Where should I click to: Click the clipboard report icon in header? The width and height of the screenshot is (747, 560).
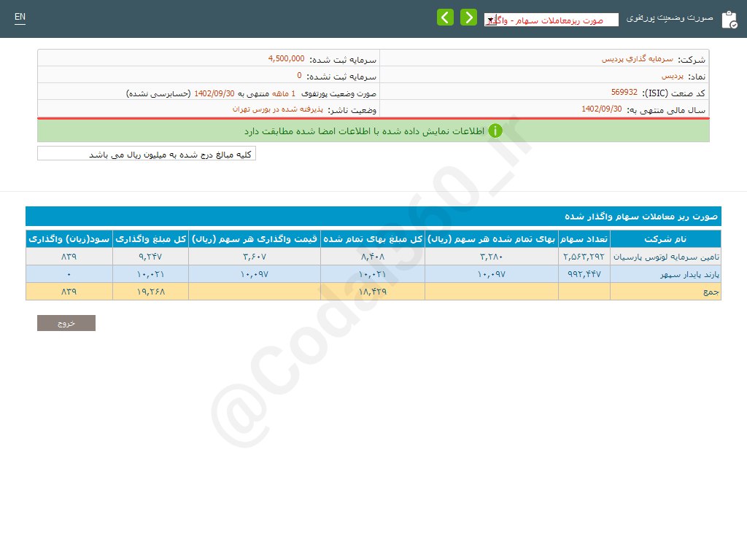[729, 20]
